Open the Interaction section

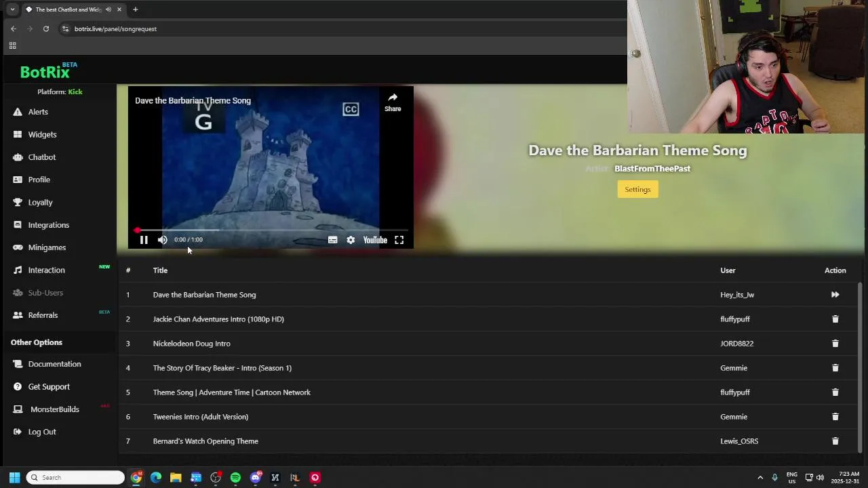coord(46,270)
